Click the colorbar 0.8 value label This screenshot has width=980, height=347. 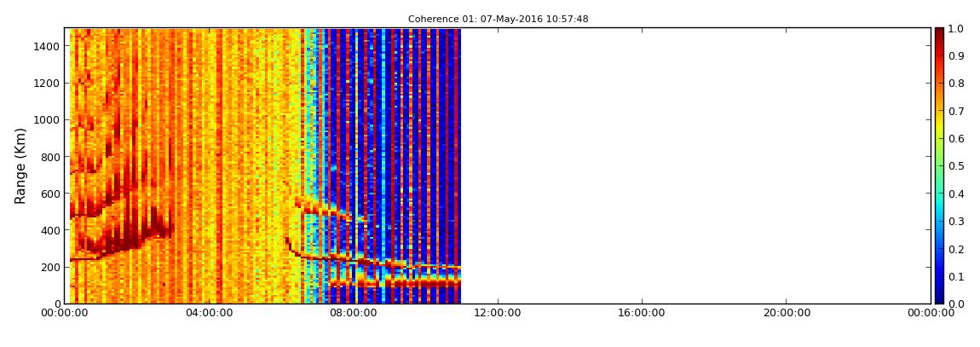958,84
